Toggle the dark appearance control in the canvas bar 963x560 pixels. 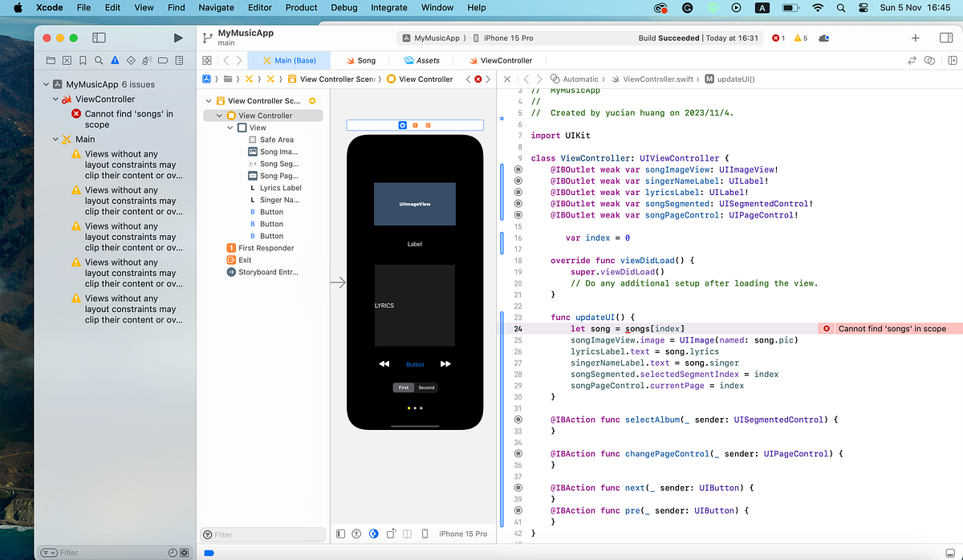pos(373,534)
